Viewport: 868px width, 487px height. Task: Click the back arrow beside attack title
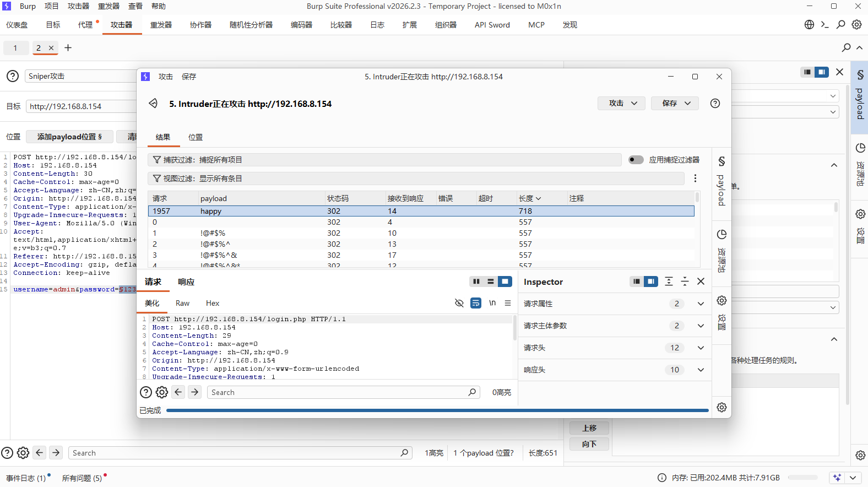coord(153,104)
